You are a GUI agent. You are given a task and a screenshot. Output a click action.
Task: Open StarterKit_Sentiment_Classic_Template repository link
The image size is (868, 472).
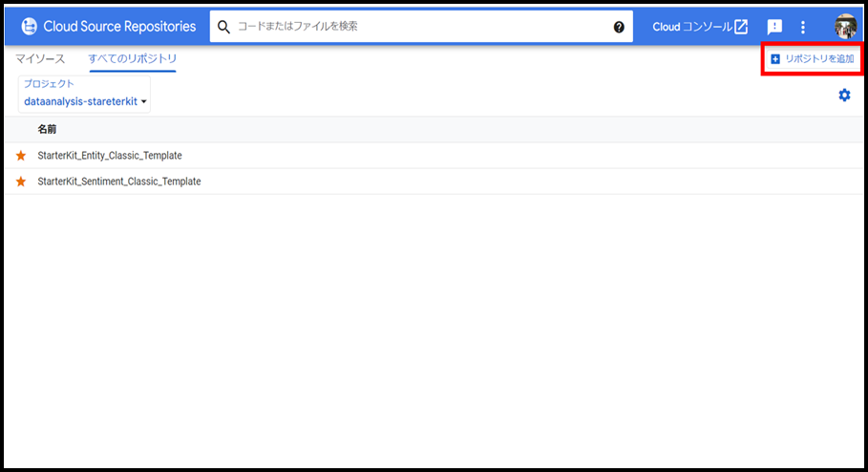(x=119, y=182)
